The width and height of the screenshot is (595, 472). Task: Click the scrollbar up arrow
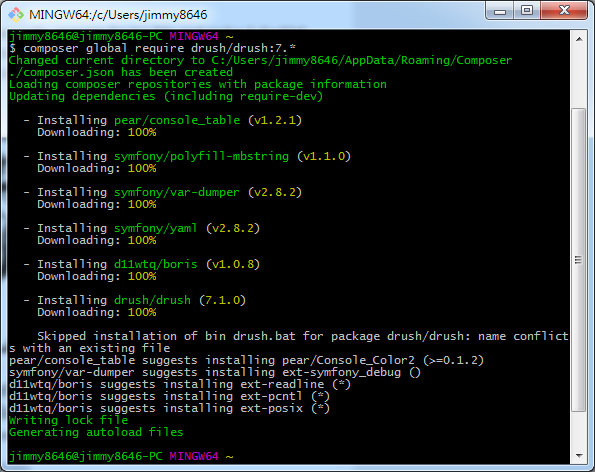[x=579, y=39]
